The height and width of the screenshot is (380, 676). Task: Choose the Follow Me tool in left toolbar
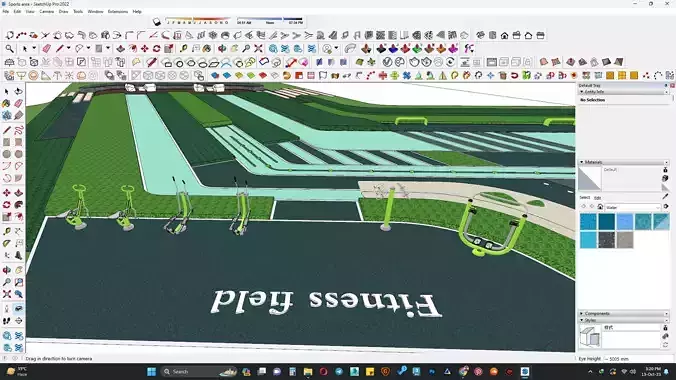(x=19, y=204)
